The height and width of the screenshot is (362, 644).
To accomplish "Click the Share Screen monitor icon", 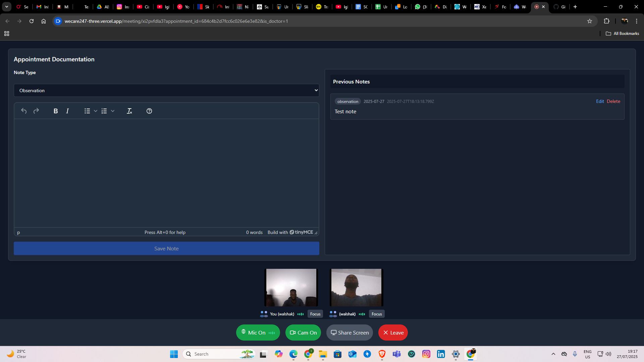I will [334, 333].
